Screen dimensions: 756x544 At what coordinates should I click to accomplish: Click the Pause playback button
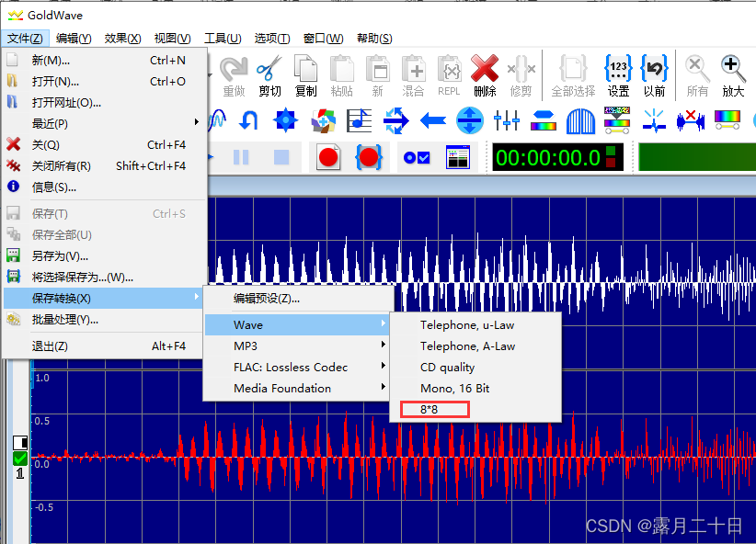[x=241, y=157]
